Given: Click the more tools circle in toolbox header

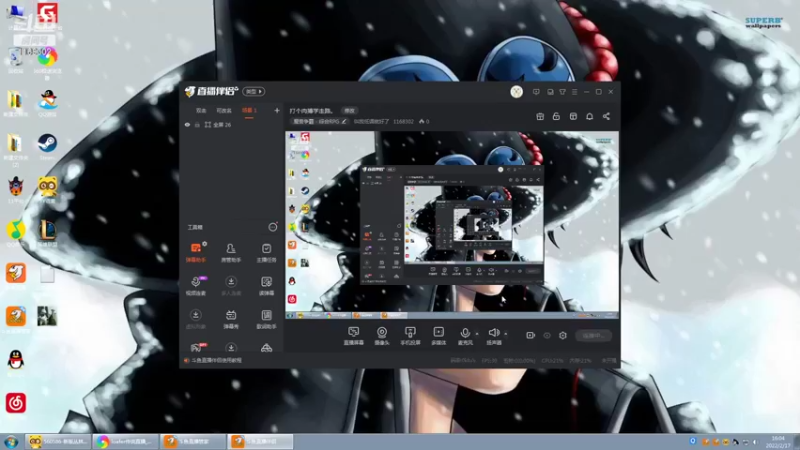Looking at the screenshot, I should tap(272, 227).
